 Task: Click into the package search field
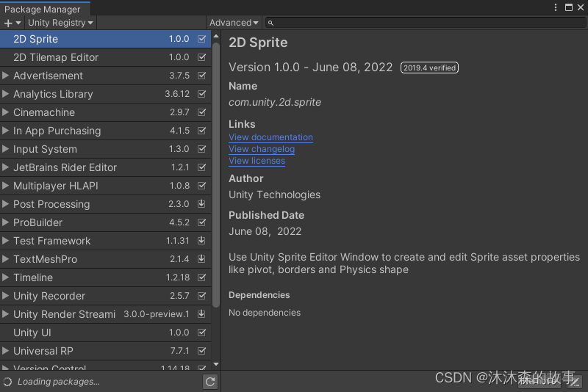(426, 23)
